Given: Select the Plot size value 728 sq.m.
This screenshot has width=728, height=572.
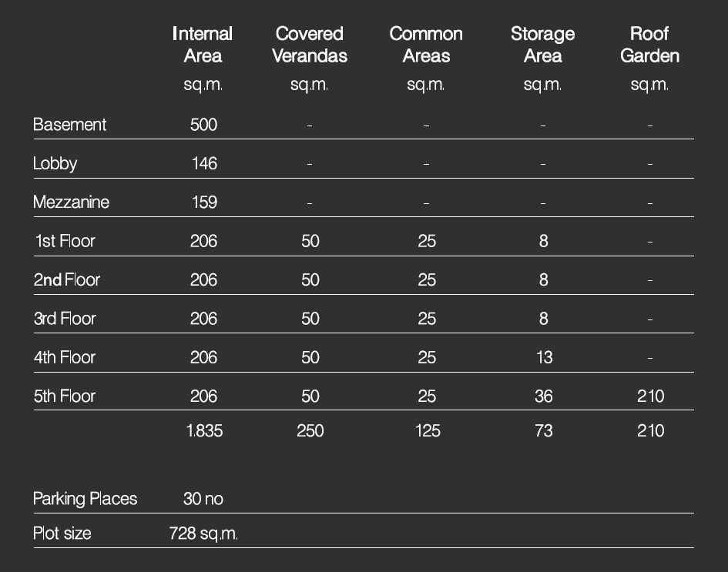Looking at the screenshot, I should 203,534.
